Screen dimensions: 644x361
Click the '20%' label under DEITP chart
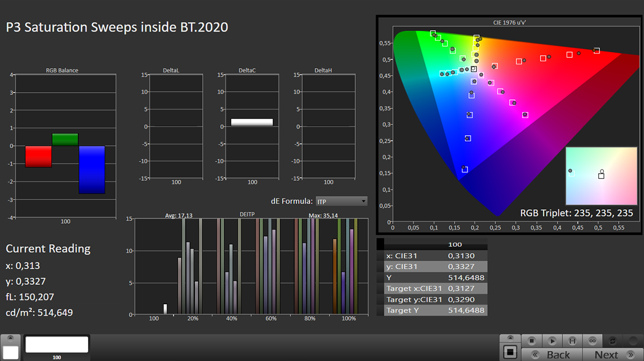(x=193, y=319)
